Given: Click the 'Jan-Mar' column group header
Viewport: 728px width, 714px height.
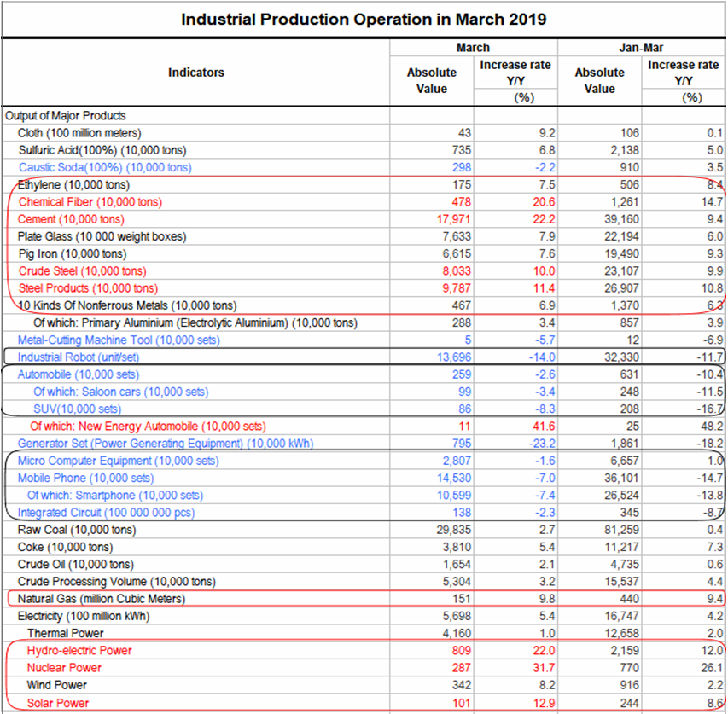Looking at the screenshot, I should [x=641, y=48].
